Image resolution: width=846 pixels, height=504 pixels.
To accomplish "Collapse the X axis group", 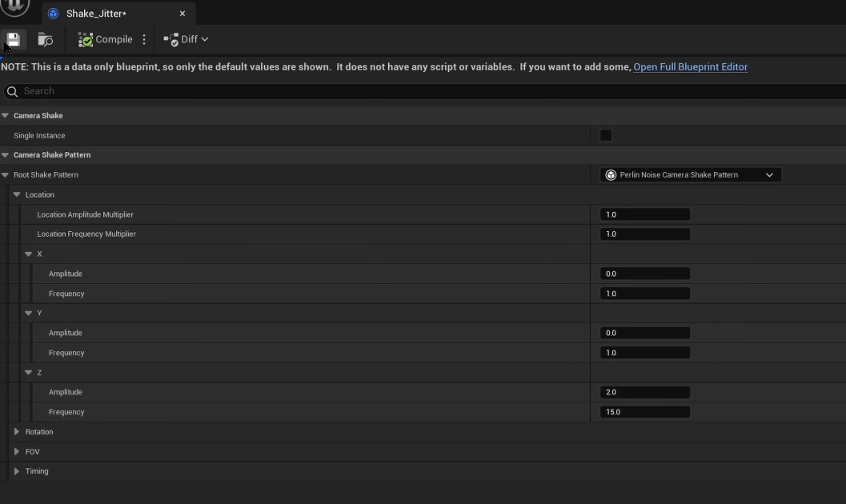I will pos(29,254).
